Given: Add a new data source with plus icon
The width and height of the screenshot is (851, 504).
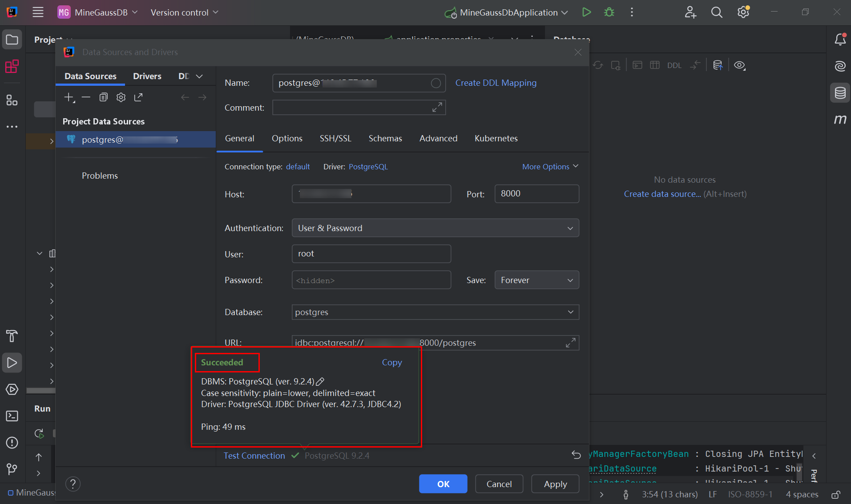Looking at the screenshot, I should [69, 97].
